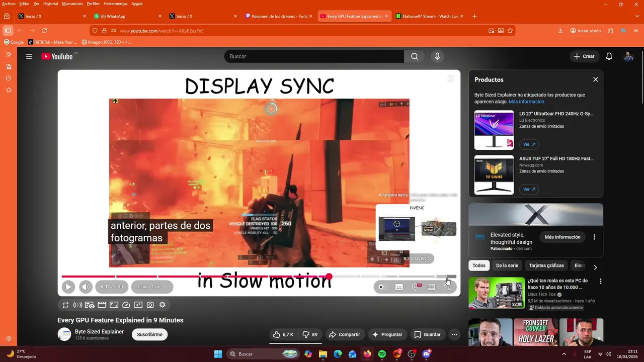Image resolution: width=644 pixels, height=362 pixels.
Task: Click the search magnifier button
Action: coord(415,56)
